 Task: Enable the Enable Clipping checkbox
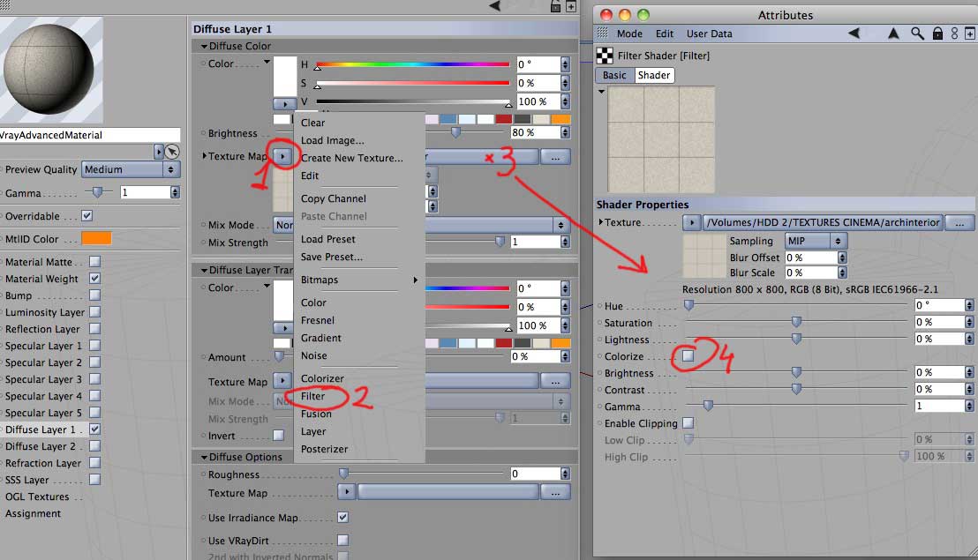pyautogui.click(x=688, y=422)
